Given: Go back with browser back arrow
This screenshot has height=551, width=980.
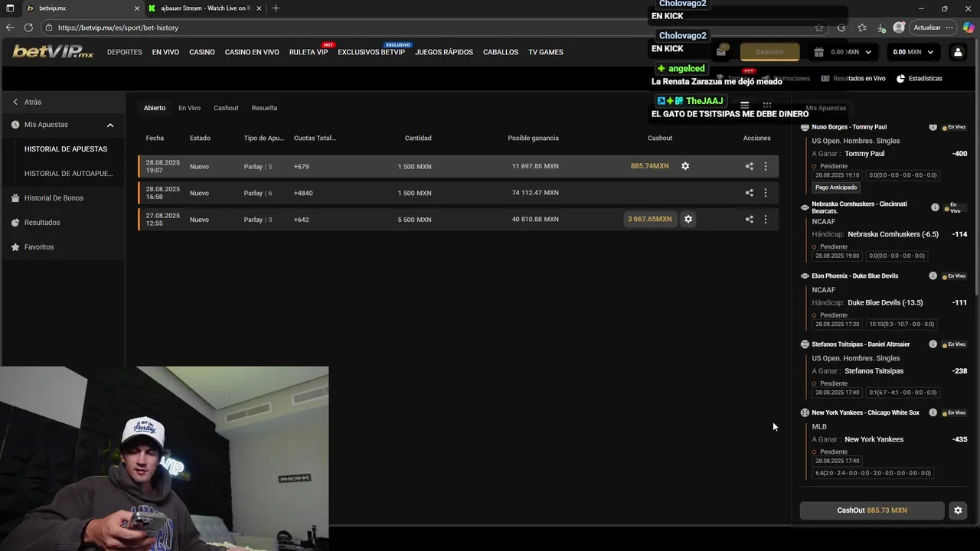Looking at the screenshot, I should pyautogui.click(x=10, y=28).
